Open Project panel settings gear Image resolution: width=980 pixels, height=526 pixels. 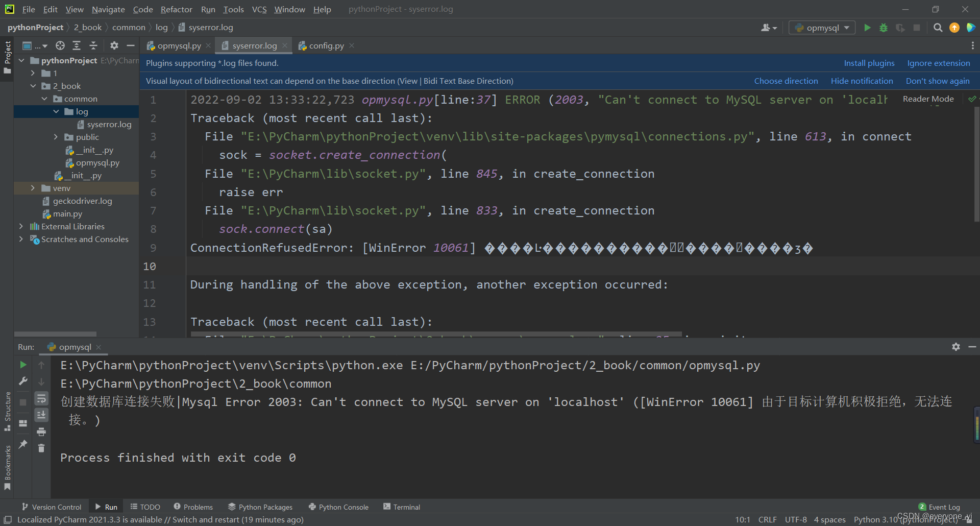coord(114,45)
